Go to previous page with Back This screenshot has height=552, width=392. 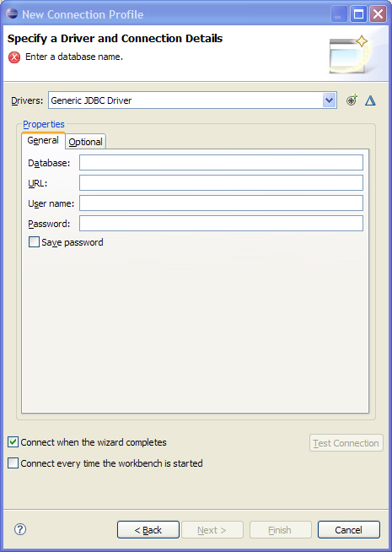(x=148, y=530)
